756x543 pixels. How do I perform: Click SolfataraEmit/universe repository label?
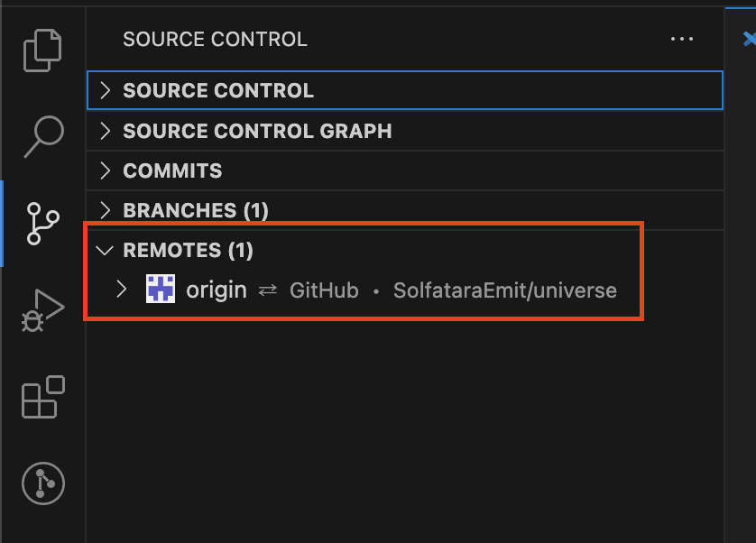[505, 290]
